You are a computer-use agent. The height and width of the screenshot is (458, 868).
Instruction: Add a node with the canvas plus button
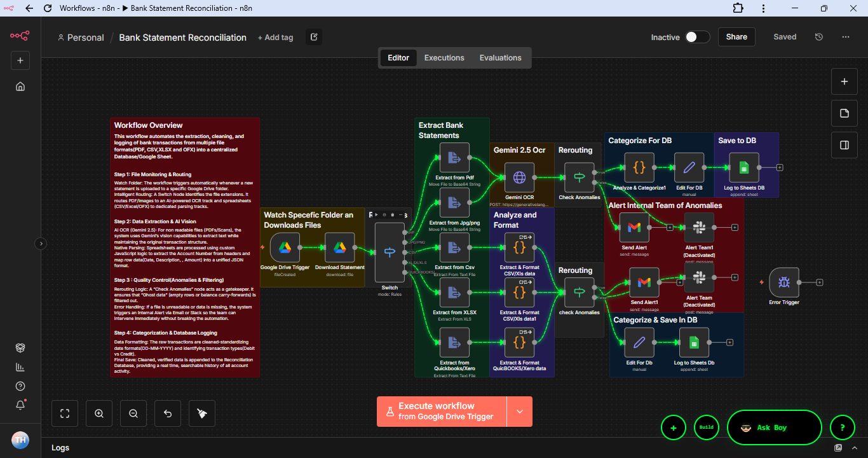tap(844, 81)
